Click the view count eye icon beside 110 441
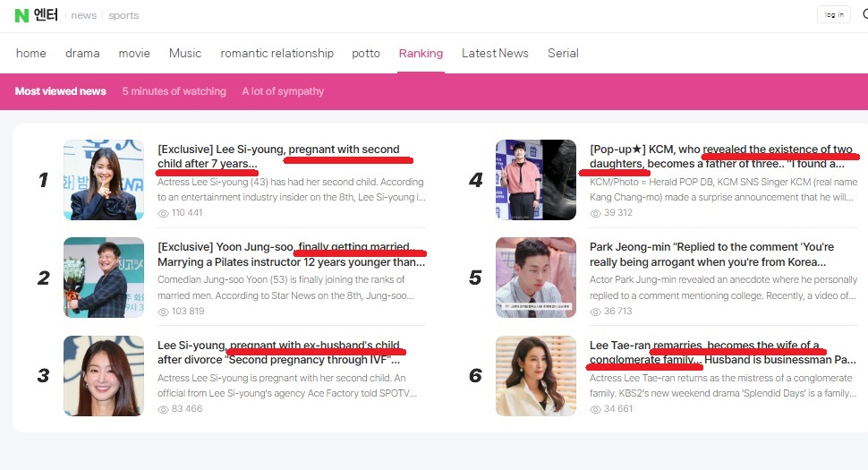This screenshot has width=868, height=470. [x=163, y=213]
